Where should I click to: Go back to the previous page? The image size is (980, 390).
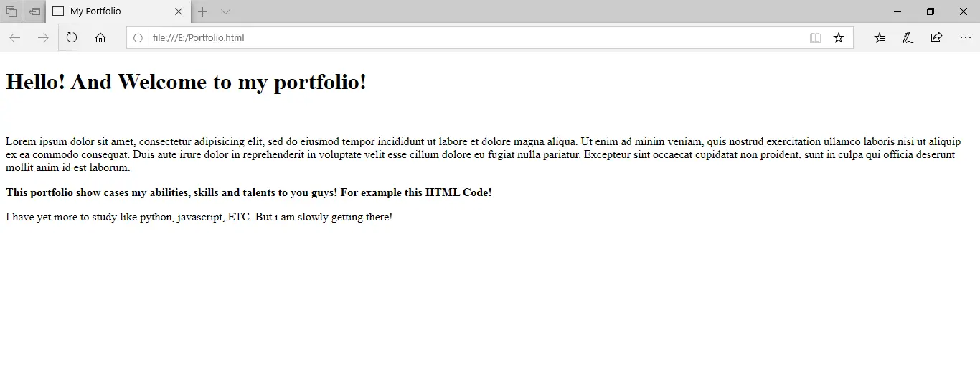click(14, 38)
